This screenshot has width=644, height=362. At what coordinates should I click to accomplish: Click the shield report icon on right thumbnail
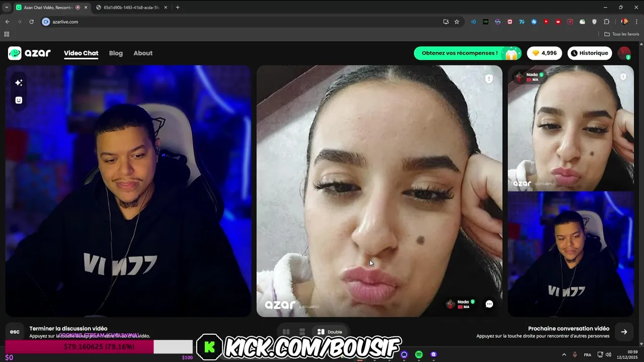pos(623,77)
